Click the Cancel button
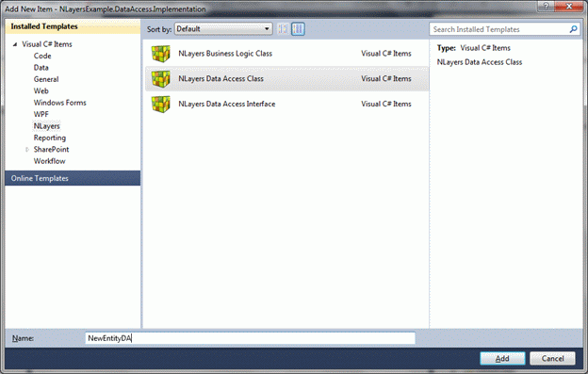This screenshot has height=374, width=588. tap(552, 358)
